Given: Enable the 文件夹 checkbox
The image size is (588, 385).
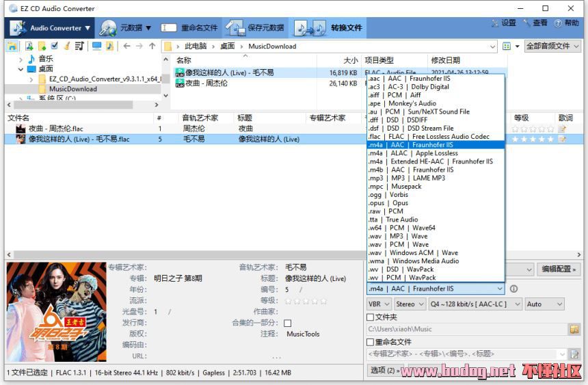Looking at the screenshot, I should point(371,317).
